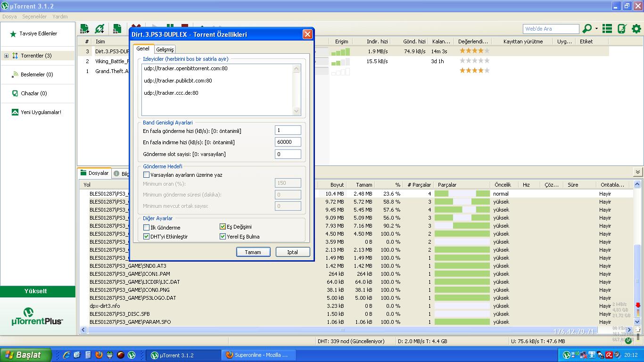Image resolution: width=644 pixels, height=362 pixels.
Task: Switch to the Gelişmiş tab
Action: tap(165, 49)
